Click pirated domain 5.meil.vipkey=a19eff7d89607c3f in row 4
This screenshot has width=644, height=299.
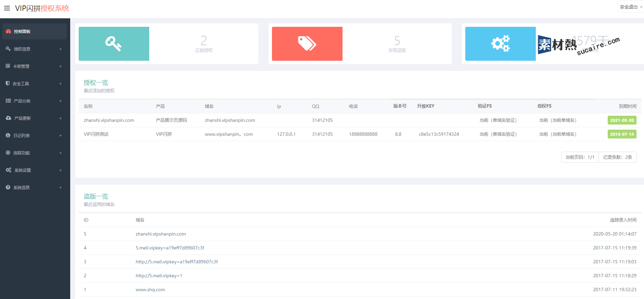click(x=170, y=248)
